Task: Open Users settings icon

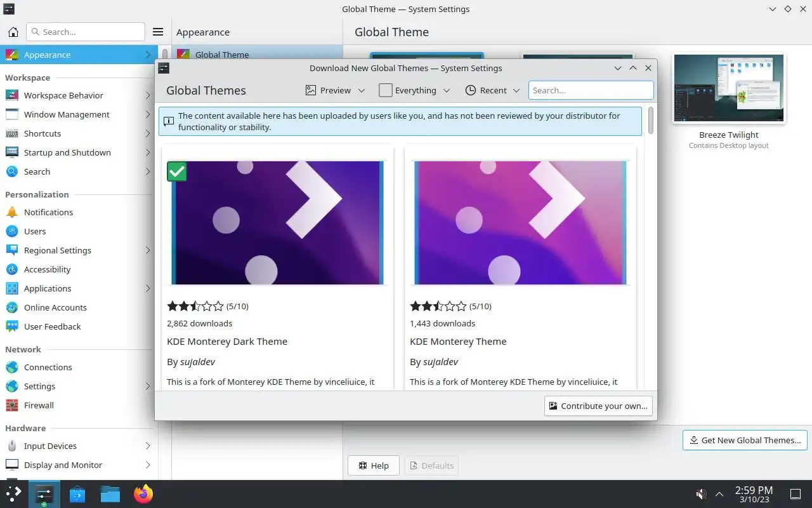Action: pos(12,231)
